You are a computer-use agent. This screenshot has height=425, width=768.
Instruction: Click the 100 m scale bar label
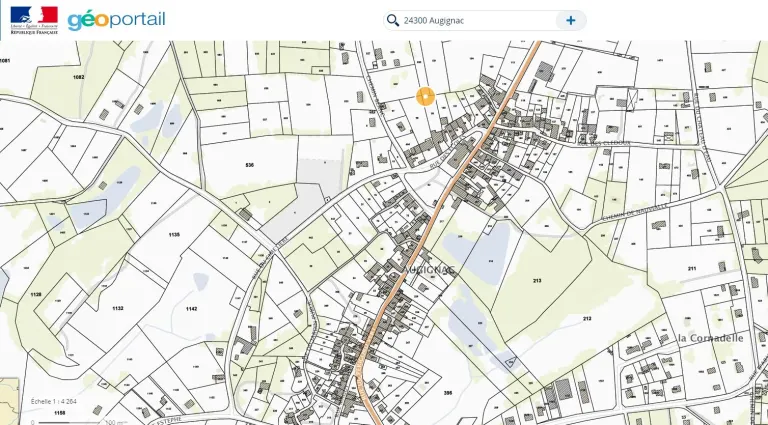(114, 422)
